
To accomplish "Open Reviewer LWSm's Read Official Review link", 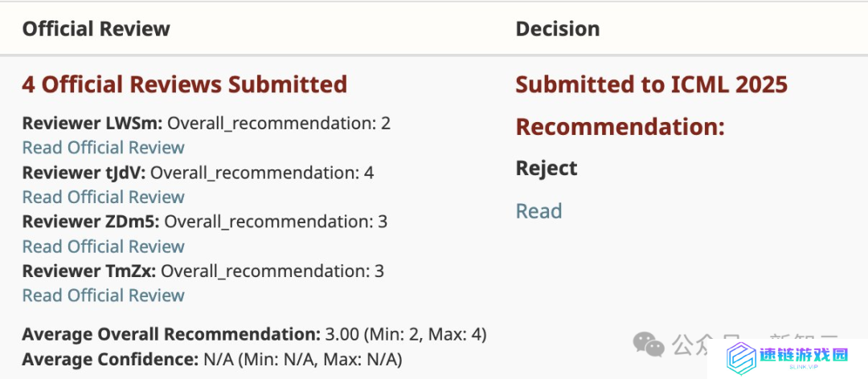I will click(103, 148).
